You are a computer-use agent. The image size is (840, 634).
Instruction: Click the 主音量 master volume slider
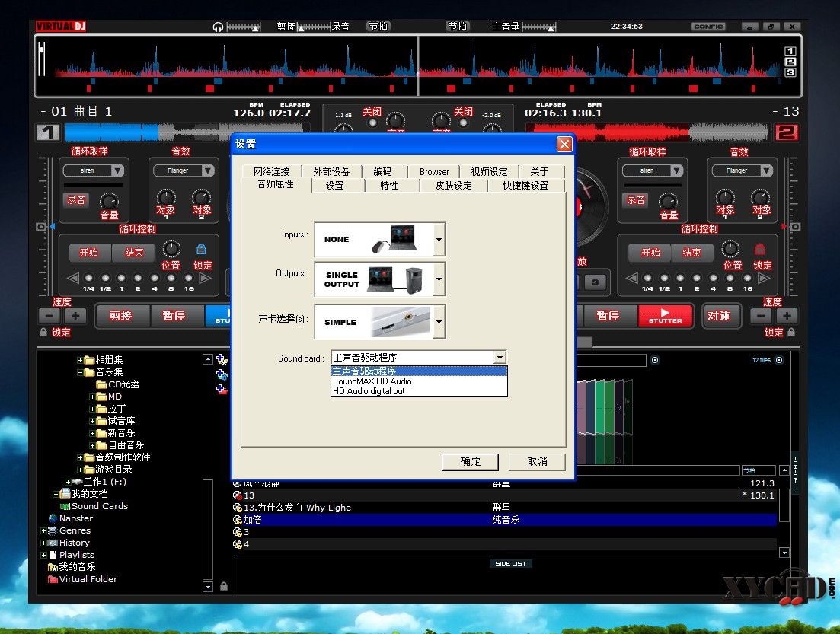(539, 27)
